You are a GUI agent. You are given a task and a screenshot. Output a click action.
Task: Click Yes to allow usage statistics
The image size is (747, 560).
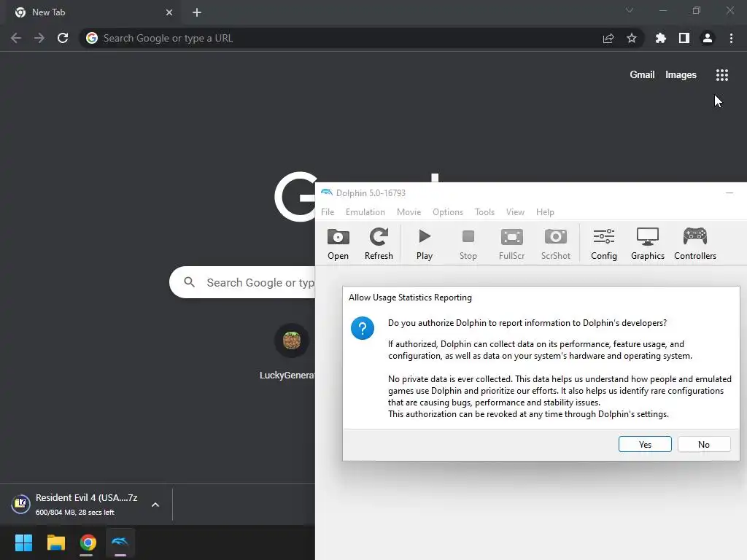(645, 444)
